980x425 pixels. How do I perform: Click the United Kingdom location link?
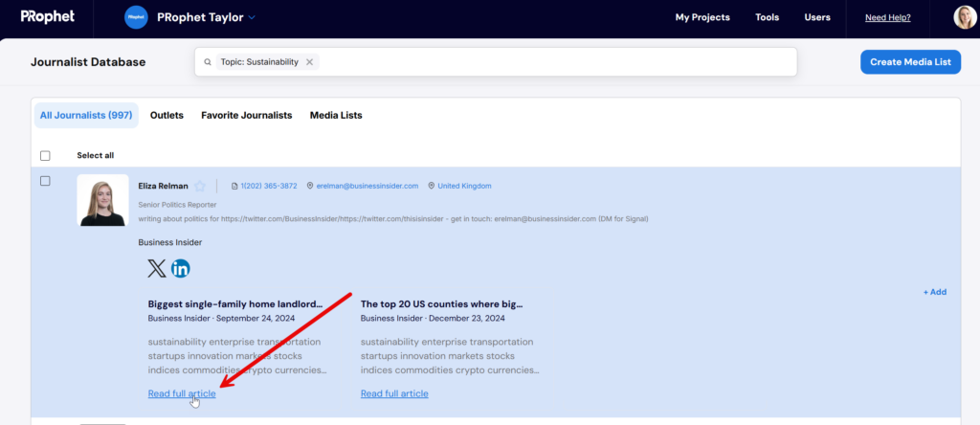click(x=464, y=187)
